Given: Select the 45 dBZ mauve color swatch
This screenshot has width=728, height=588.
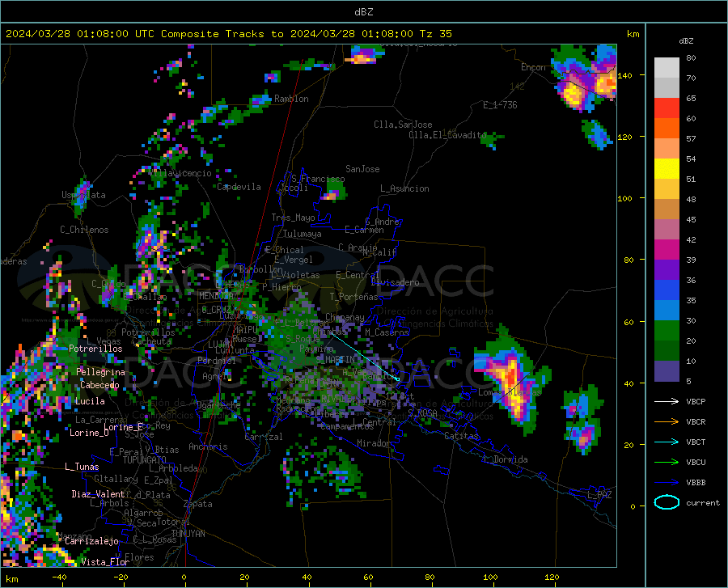Looking at the screenshot, I should click(x=667, y=229).
